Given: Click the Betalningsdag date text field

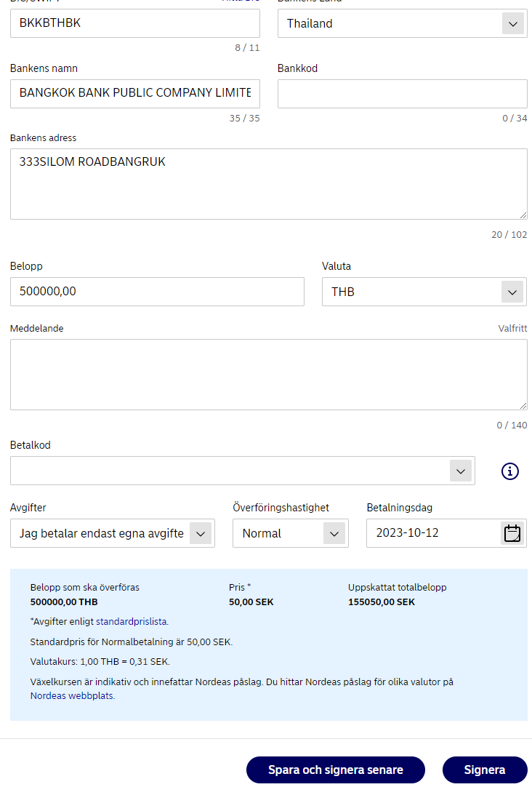Looking at the screenshot, I should [x=432, y=533].
